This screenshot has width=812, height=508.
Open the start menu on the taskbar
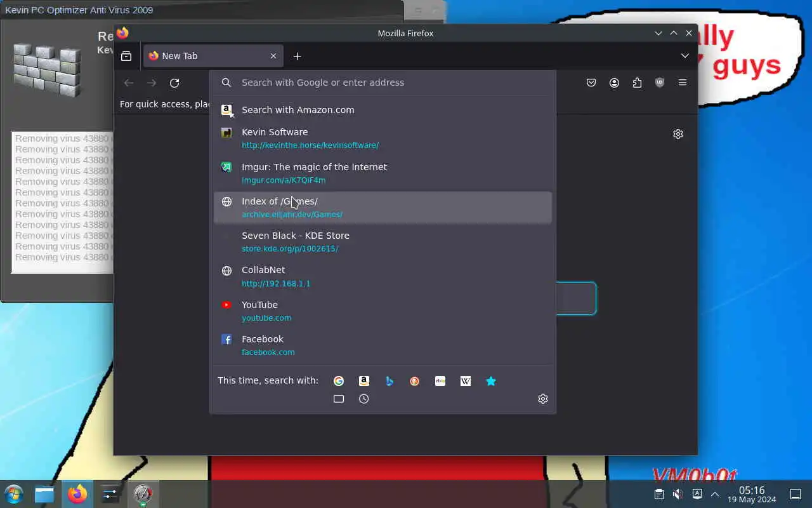[14, 494]
